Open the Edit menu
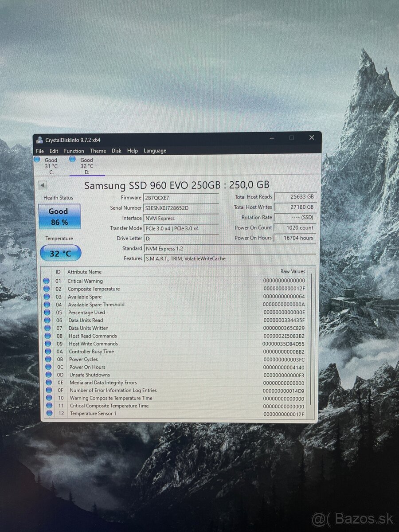399x532 pixels. pyautogui.click(x=54, y=151)
